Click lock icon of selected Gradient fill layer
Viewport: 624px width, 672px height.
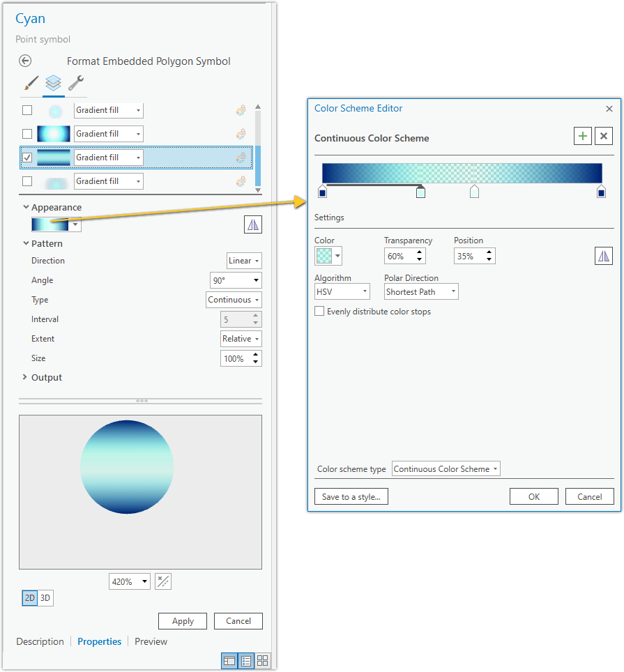click(241, 158)
